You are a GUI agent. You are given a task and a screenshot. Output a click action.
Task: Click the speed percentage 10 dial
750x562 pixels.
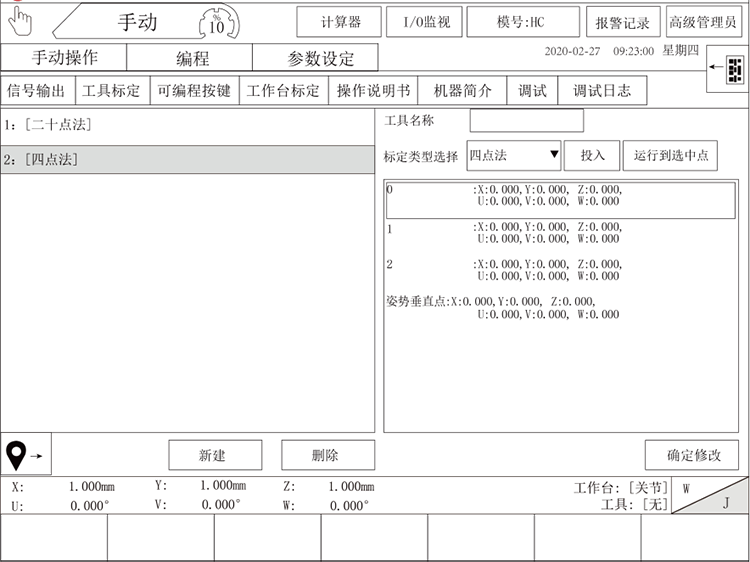(x=217, y=22)
